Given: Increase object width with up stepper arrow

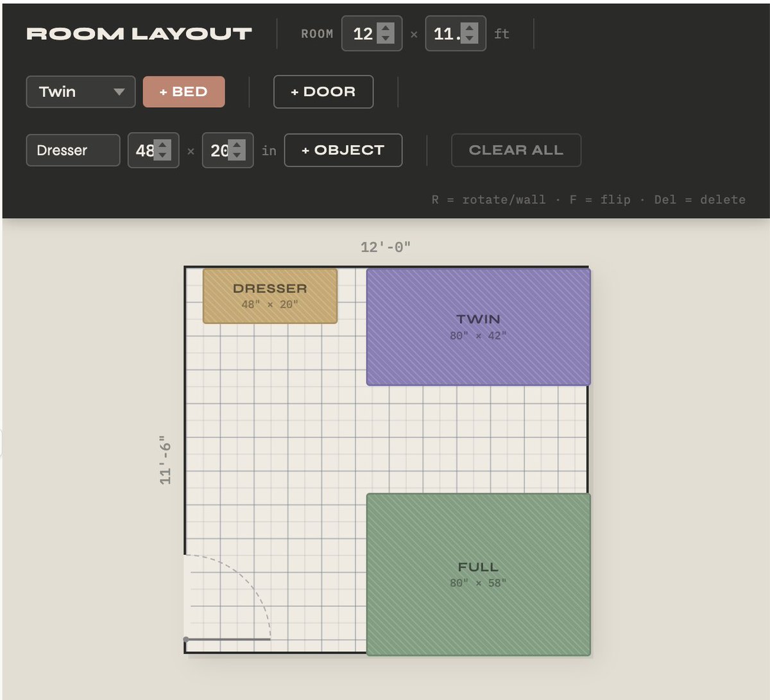Looking at the screenshot, I should tap(163, 145).
